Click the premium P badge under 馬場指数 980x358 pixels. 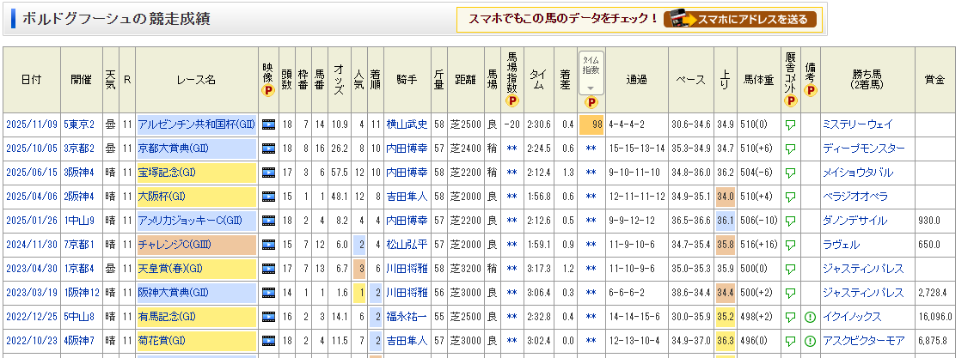point(511,100)
